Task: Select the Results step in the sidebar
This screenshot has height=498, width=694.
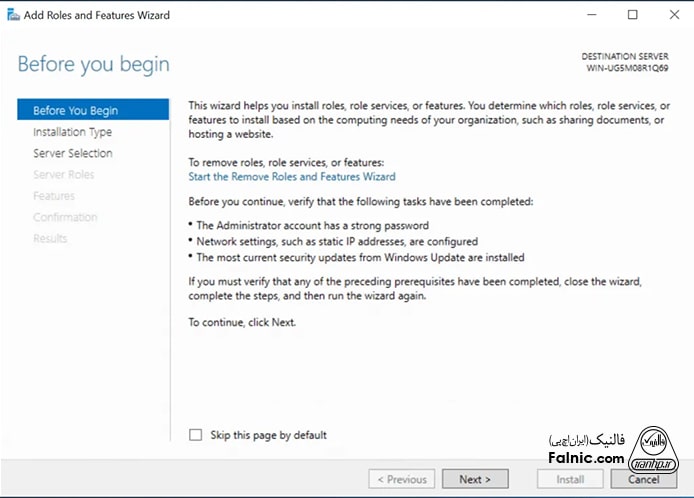Action: pos(50,238)
